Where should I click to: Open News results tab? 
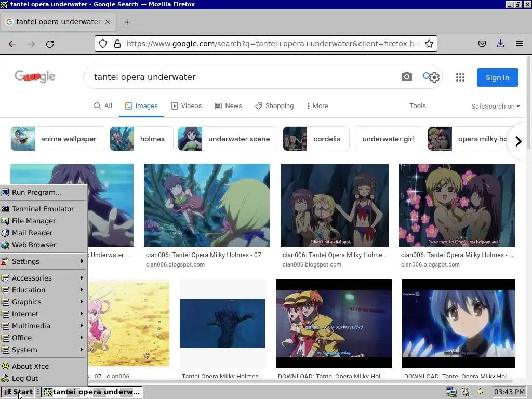click(229, 106)
